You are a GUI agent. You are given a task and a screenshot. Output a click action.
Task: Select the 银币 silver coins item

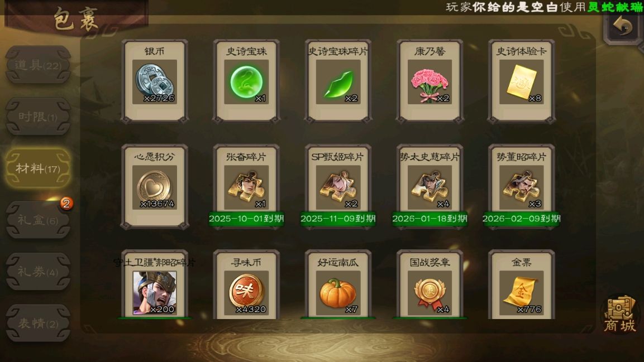(154, 81)
